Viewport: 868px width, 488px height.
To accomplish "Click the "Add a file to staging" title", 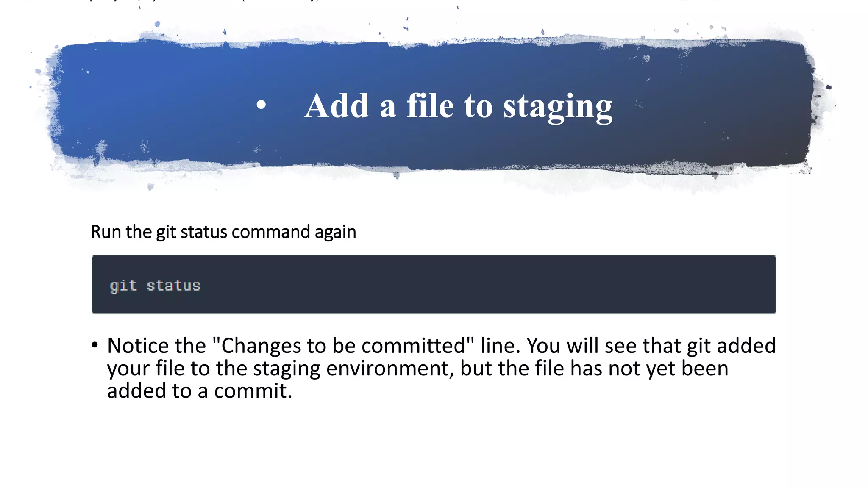I will pos(458,107).
